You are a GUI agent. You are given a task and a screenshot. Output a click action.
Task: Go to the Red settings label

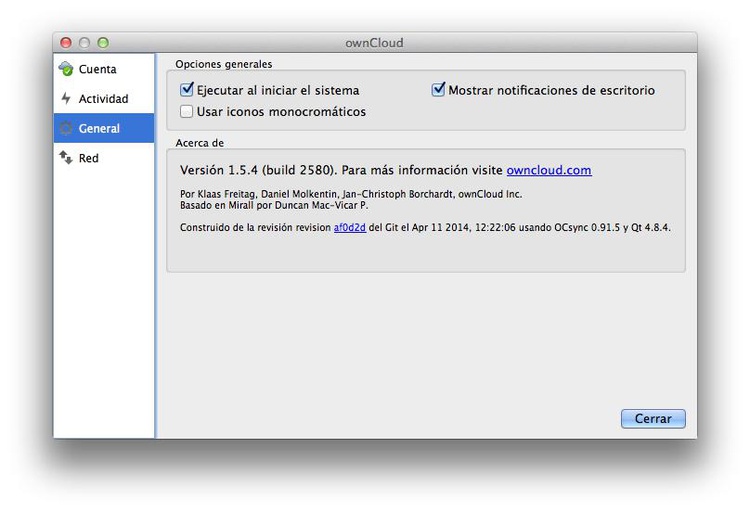tap(89, 158)
